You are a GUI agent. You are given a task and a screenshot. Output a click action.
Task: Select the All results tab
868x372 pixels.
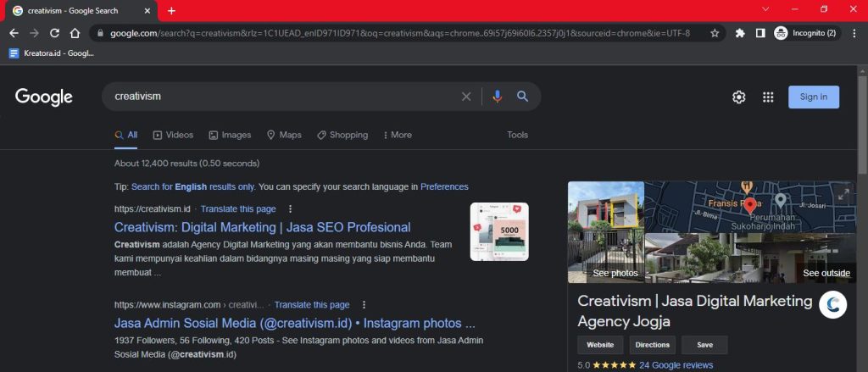[x=125, y=135]
